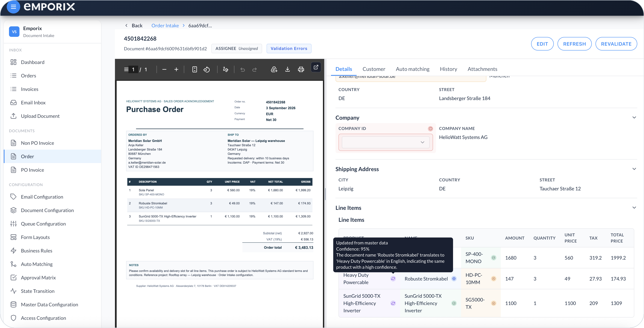Screen dimensions: 644x328
Task: View the History tab
Action: 448,69
